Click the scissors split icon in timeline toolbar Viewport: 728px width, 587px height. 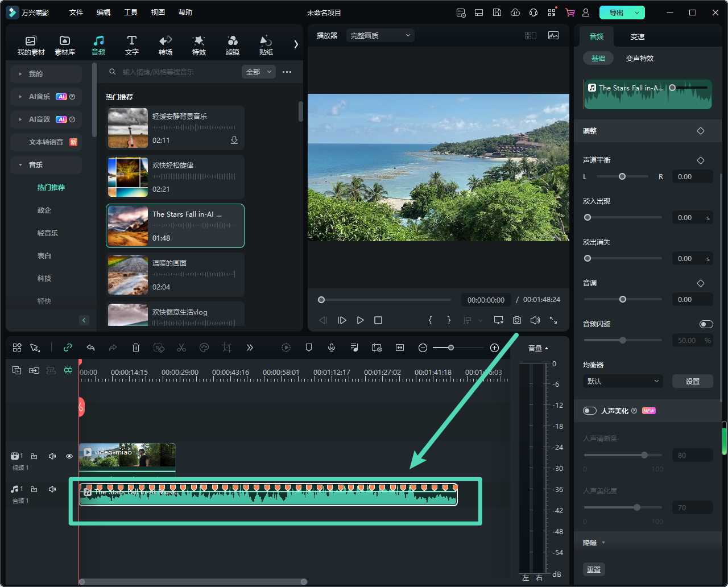[181, 348]
